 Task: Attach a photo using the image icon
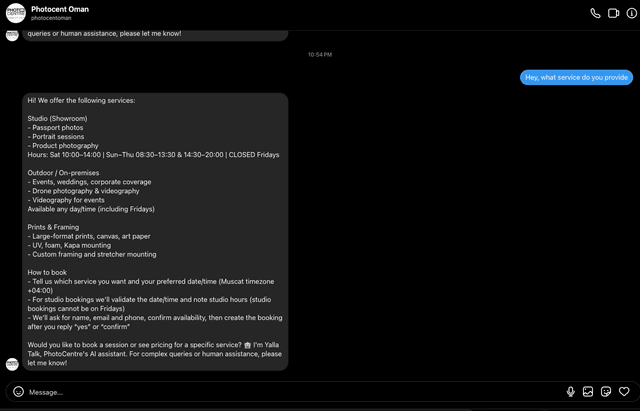[589, 392]
